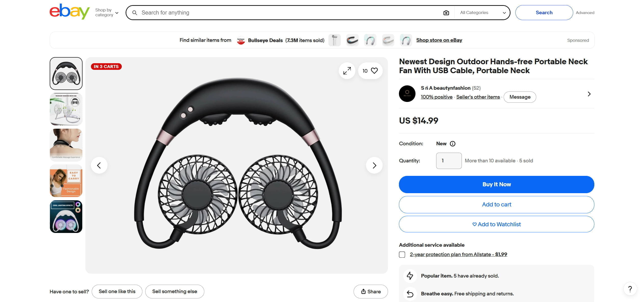Click the heart icon with 10 watchers
Viewport: 644px width, 302px height.
(370, 71)
